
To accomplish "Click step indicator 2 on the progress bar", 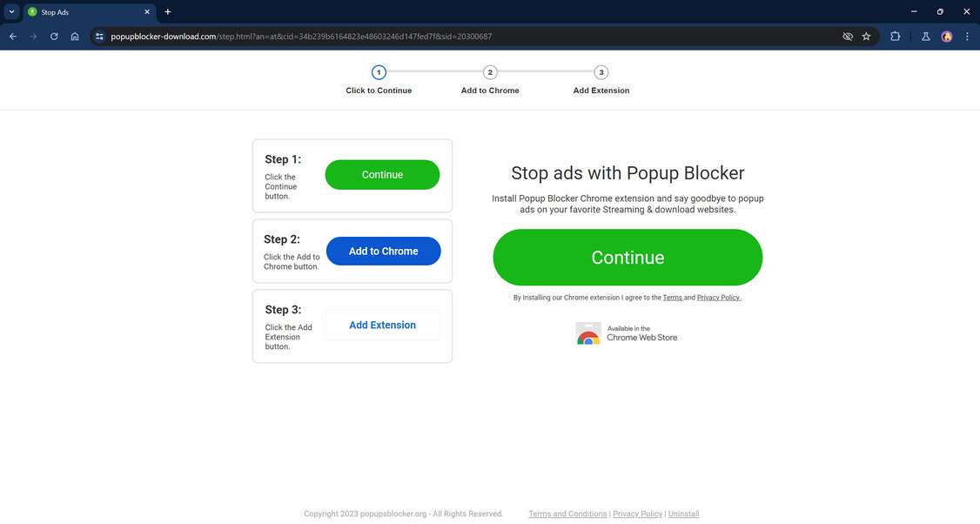I will (490, 73).
